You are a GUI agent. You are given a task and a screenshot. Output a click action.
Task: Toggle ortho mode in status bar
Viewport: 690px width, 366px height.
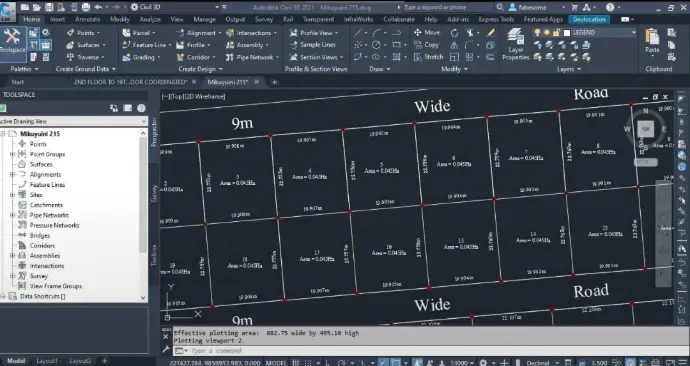point(327,362)
